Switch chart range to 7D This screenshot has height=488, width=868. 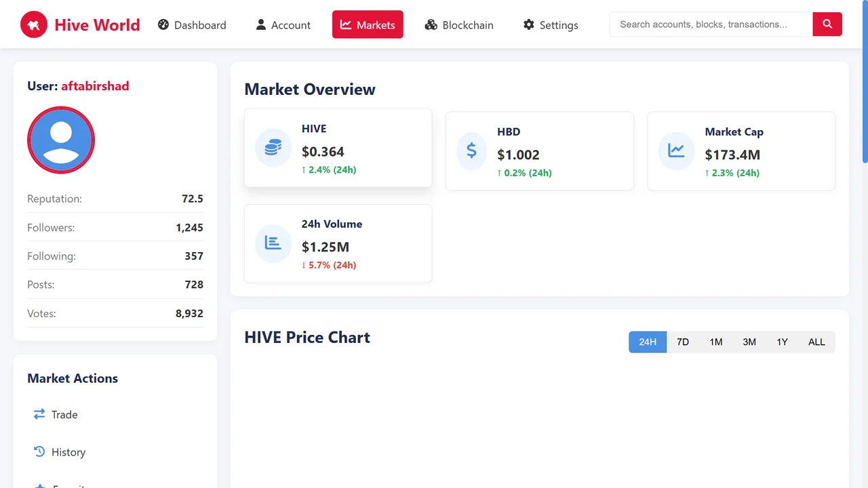[x=683, y=342]
